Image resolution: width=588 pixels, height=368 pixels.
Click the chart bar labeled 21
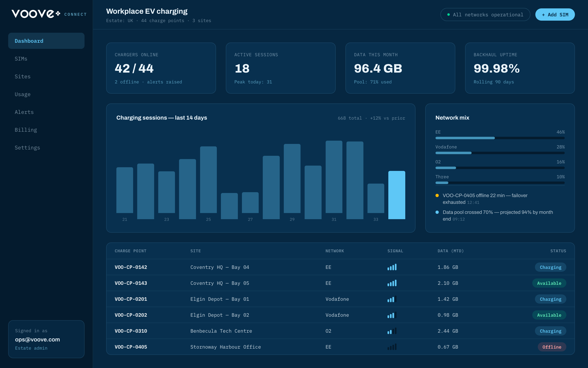click(x=125, y=190)
